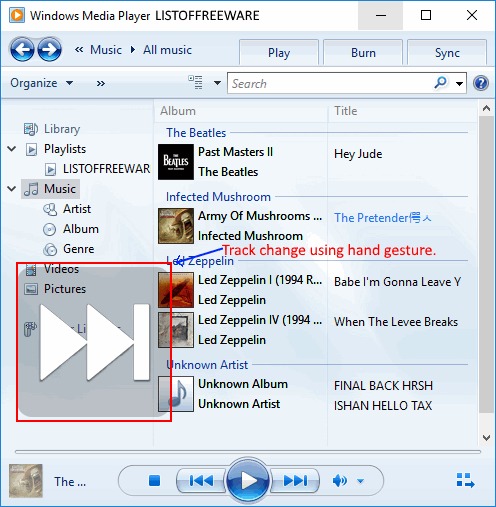Select the Past Masters II album cover
Screen dimensions: 496x507
coord(176,162)
